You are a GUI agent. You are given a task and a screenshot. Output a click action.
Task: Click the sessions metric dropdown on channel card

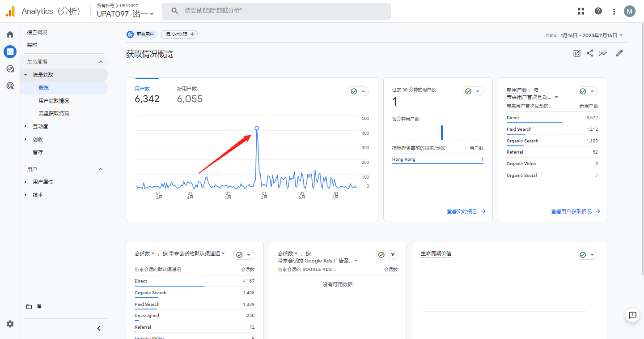tap(144, 253)
